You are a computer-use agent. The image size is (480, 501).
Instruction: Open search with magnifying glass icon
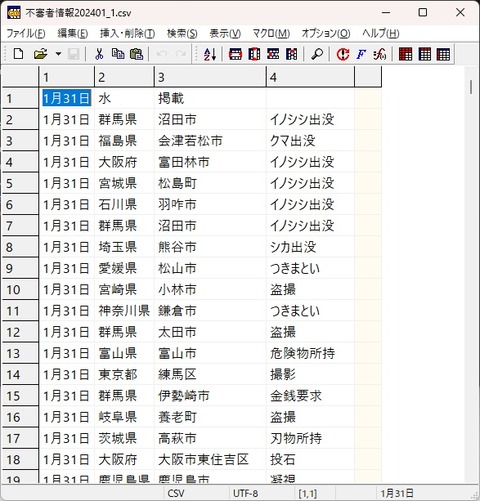tap(317, 54)
